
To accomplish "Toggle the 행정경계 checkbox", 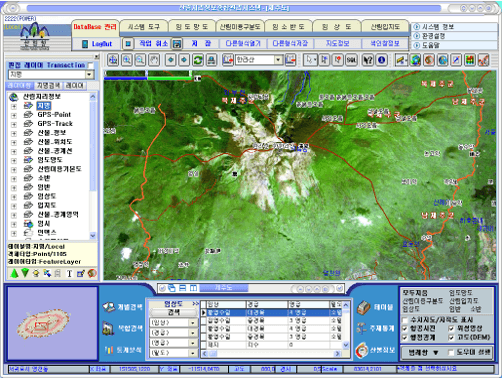I will (405, 338).
